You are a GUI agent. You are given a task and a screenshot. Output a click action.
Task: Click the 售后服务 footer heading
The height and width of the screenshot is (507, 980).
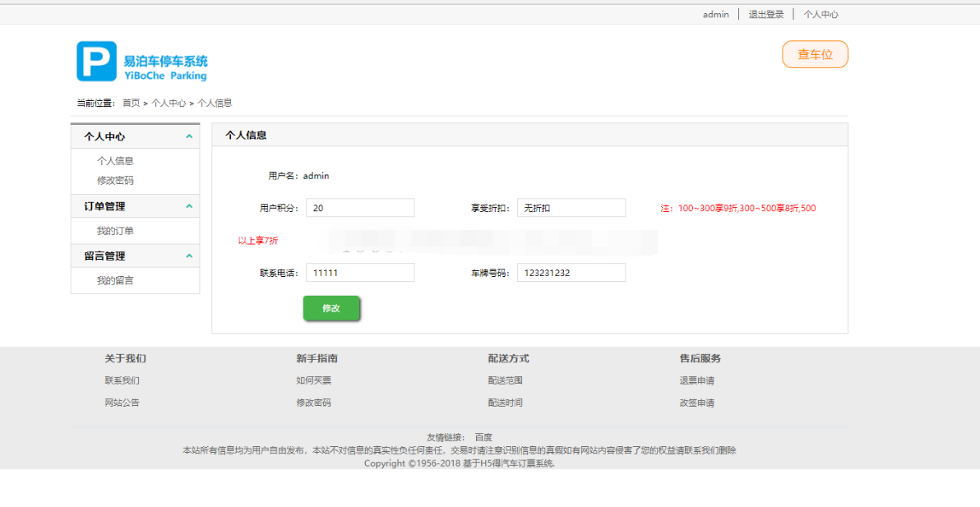pyautogui.click(x=700, y=358)
